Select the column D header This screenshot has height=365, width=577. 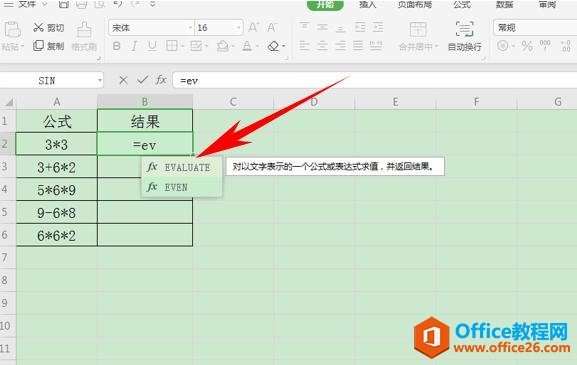pos(314,102)
